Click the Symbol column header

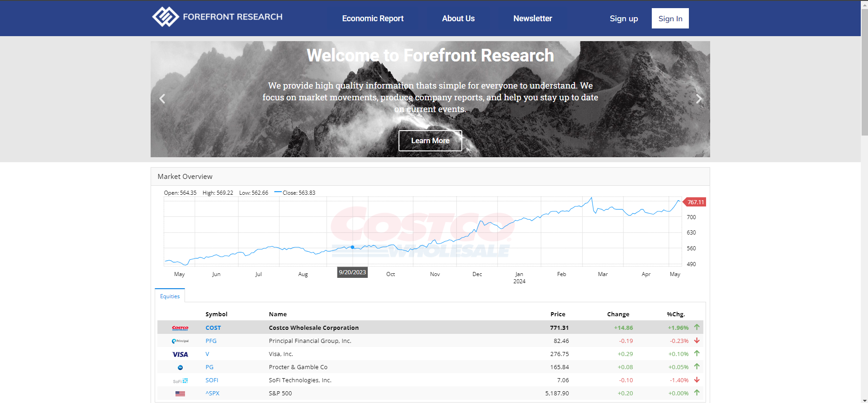click(x=216, y=314)
